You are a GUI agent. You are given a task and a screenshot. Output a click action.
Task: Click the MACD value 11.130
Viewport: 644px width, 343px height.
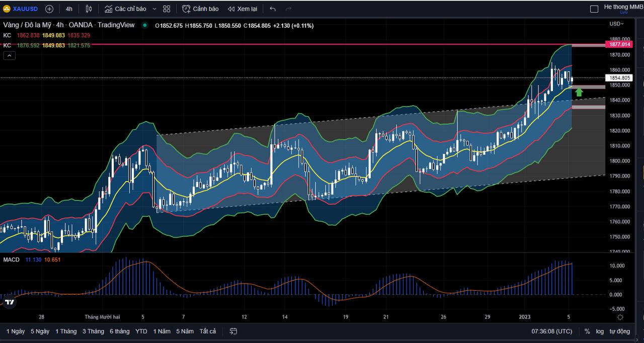[x=33, y=260]
